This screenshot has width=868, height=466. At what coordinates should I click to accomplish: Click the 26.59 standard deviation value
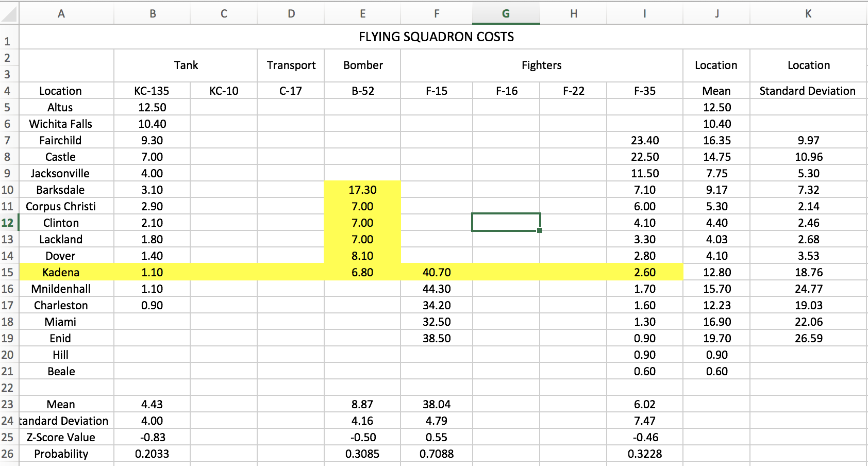coord(808,338)
